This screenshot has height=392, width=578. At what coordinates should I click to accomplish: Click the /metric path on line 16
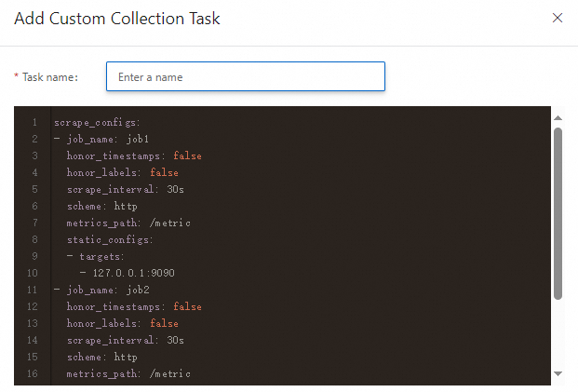click(170, 373)
